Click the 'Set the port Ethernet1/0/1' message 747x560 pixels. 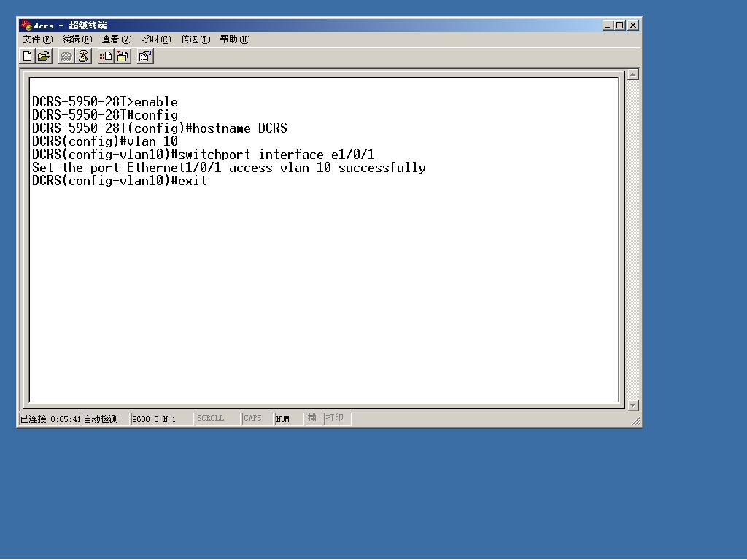pyautogui.click(x=229, y=168)
